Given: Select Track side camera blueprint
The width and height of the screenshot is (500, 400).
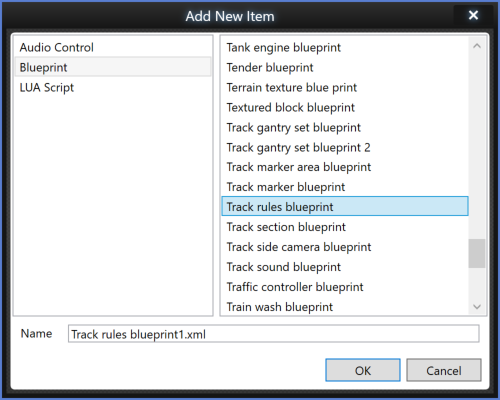Looking at the screenshot, I should tap(345, 247).
